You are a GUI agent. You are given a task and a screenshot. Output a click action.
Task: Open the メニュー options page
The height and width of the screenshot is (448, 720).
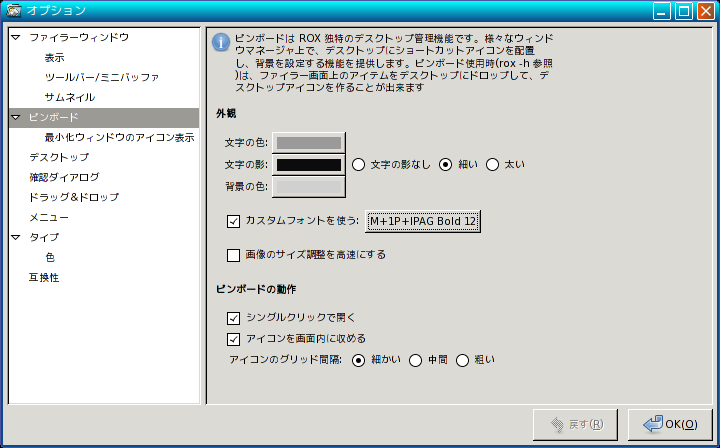[49, 218]
